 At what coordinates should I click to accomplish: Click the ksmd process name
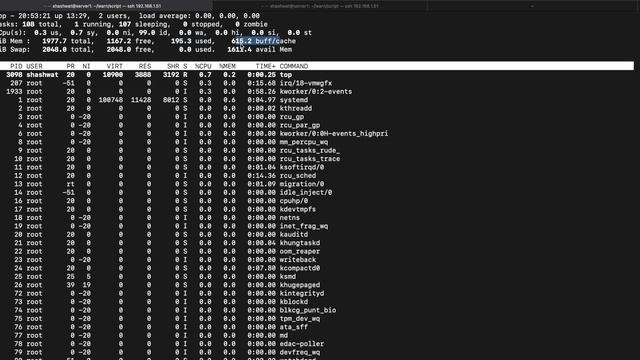287,277
